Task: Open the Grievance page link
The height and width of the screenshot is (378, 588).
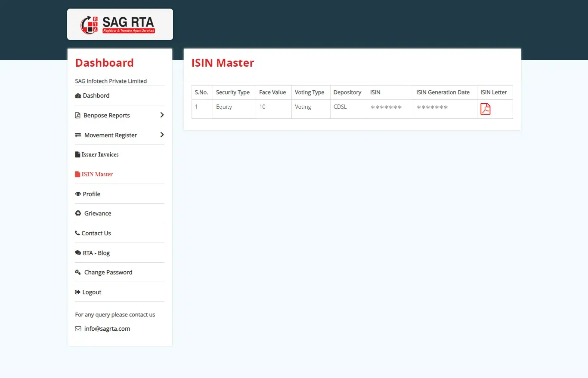Action: (x=98, y=214)
